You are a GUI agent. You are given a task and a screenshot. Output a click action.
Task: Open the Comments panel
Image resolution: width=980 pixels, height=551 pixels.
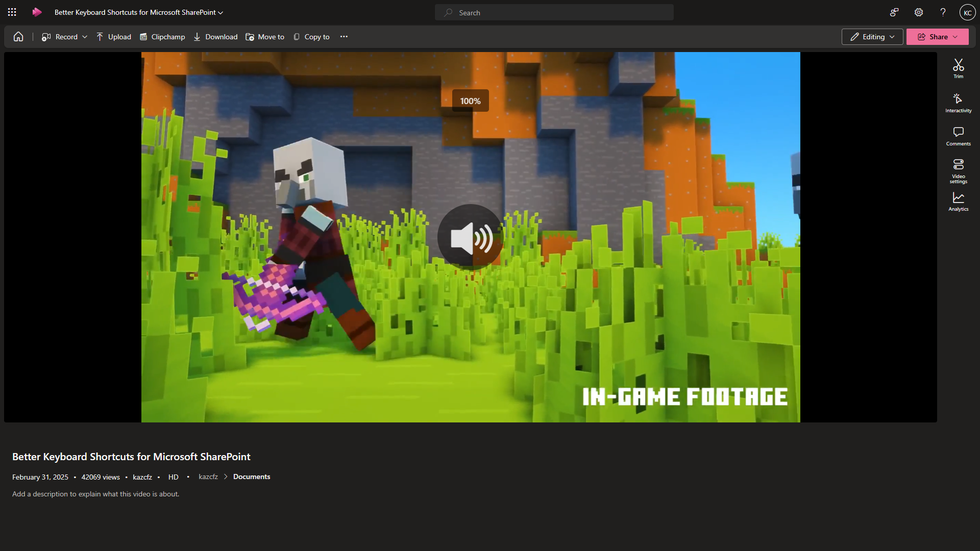point(958,136)
